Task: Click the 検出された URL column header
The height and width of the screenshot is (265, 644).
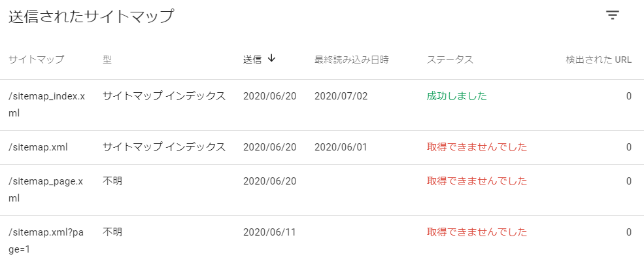Action: 598,60
